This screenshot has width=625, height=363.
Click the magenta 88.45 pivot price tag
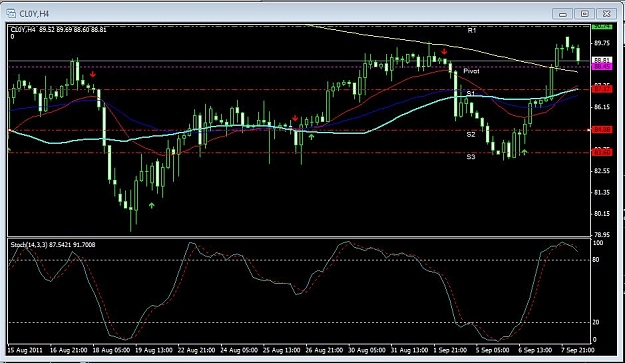point(602,67)
